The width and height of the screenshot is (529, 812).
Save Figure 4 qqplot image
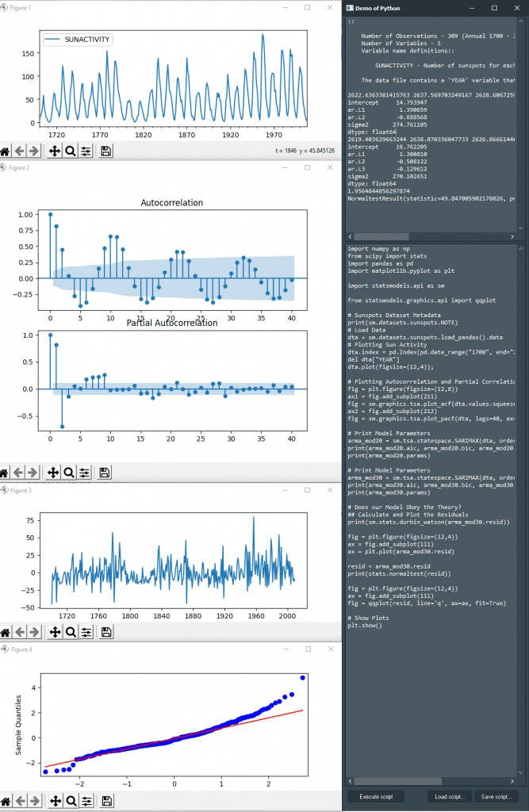107,801
